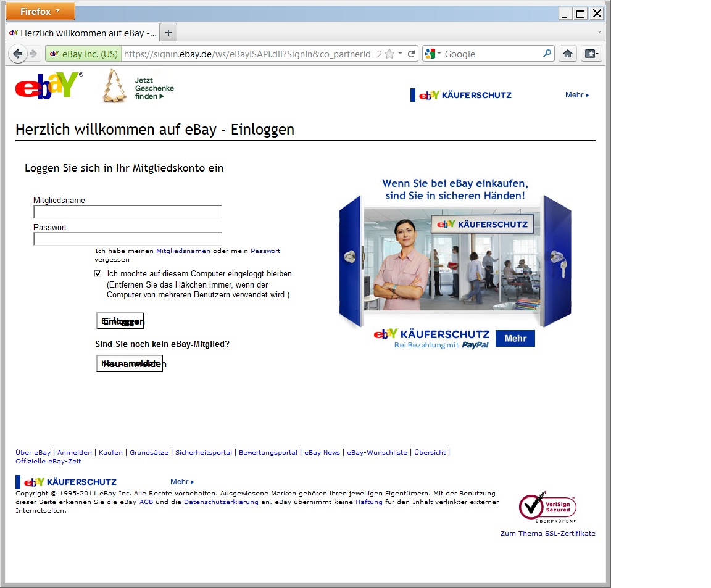
Task: Minimize the Firefox window
Action: pos(565,14)
